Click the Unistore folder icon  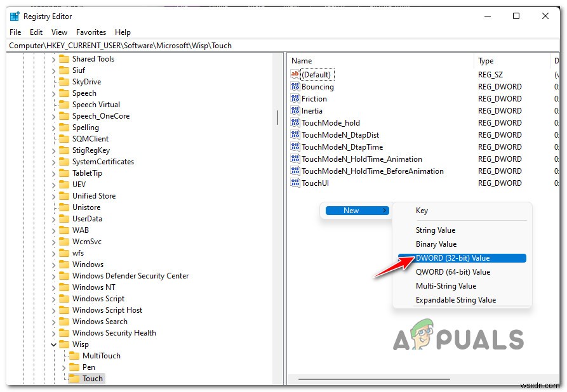tap(64, 207)
